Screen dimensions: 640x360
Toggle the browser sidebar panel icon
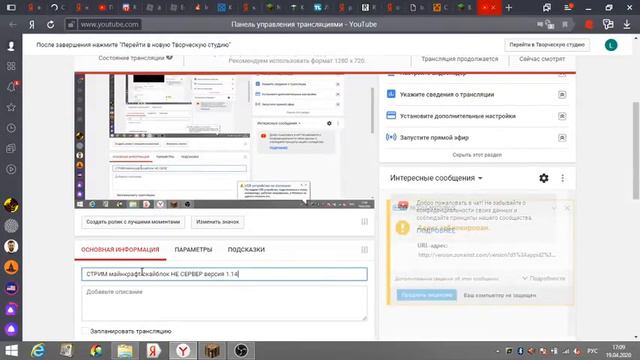pos(11,7)
